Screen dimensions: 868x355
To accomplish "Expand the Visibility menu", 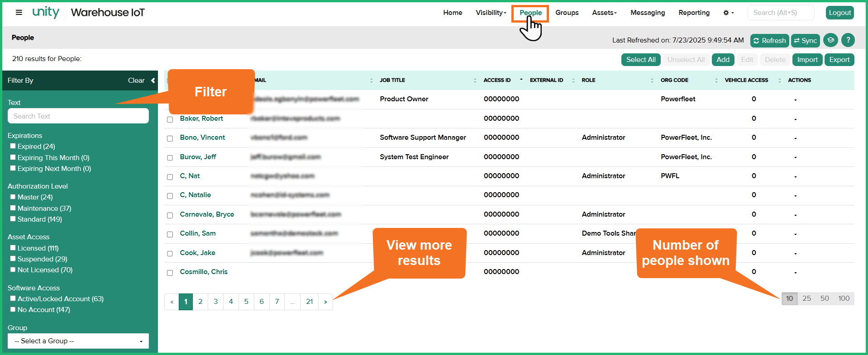I will pos(491,13).
